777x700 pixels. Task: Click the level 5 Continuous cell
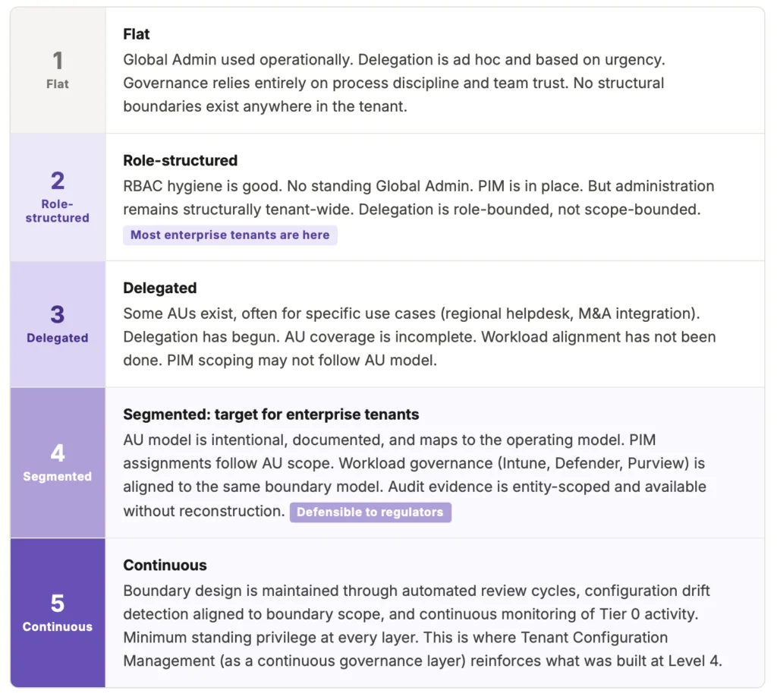[x=58, y=613]
